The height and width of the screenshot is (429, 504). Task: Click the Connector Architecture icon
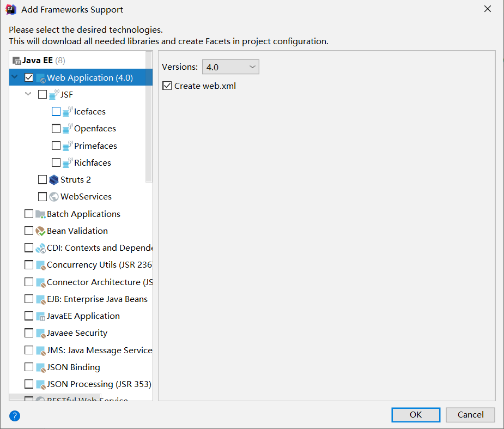[x=40, y=282]
